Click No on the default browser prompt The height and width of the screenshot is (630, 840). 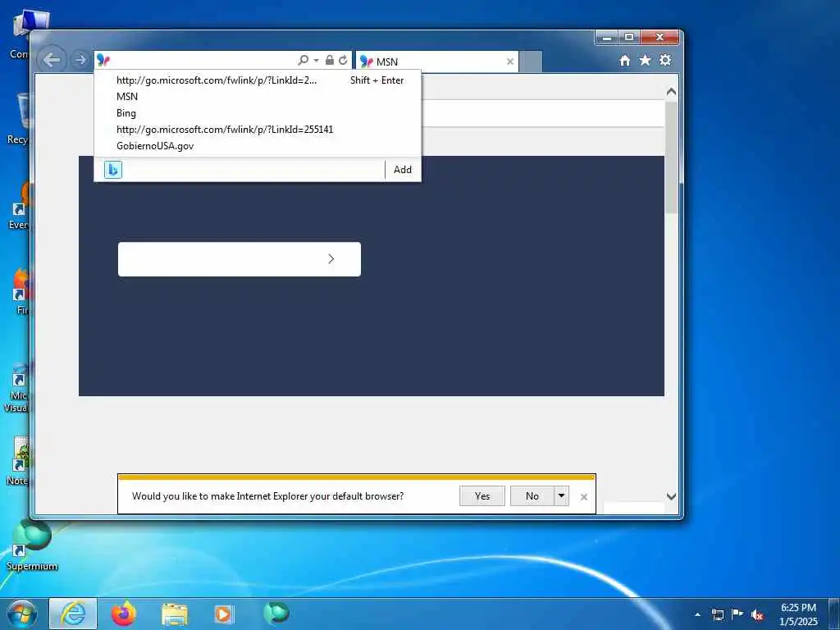tap(532, 496)
